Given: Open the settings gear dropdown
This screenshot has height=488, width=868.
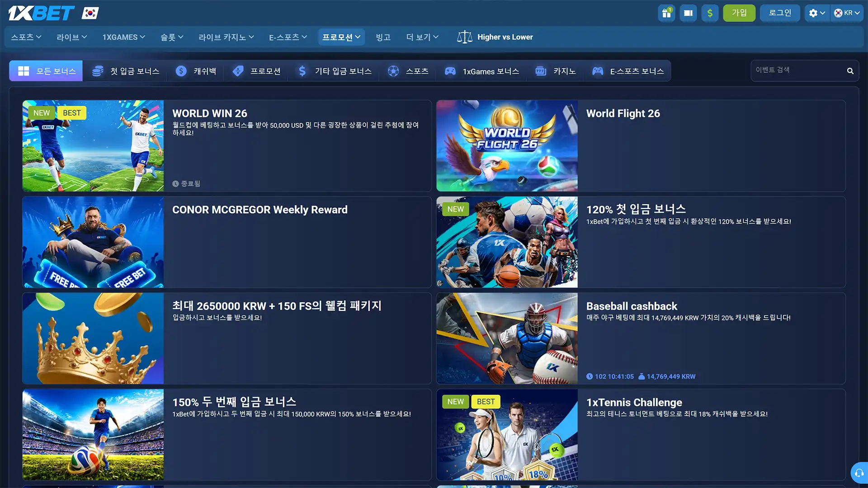Looking at the screenshot, I should click(x=817, y=13).
